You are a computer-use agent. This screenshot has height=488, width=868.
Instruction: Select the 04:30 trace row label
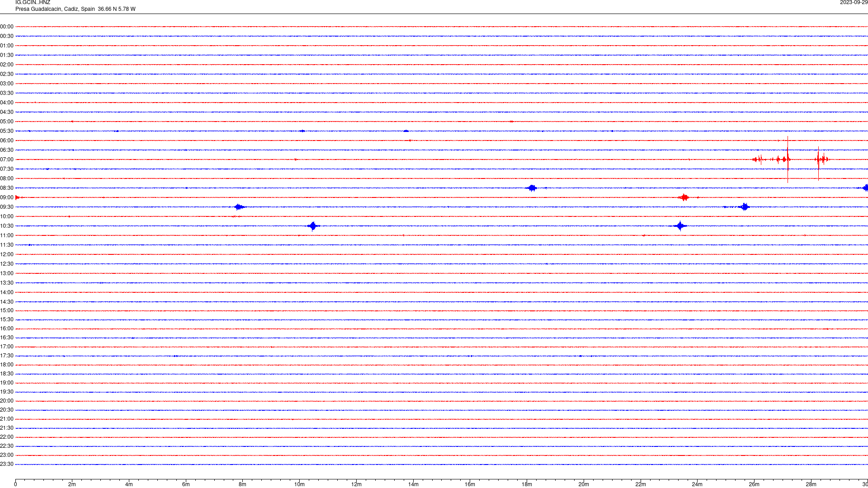(x=7, y=112)
